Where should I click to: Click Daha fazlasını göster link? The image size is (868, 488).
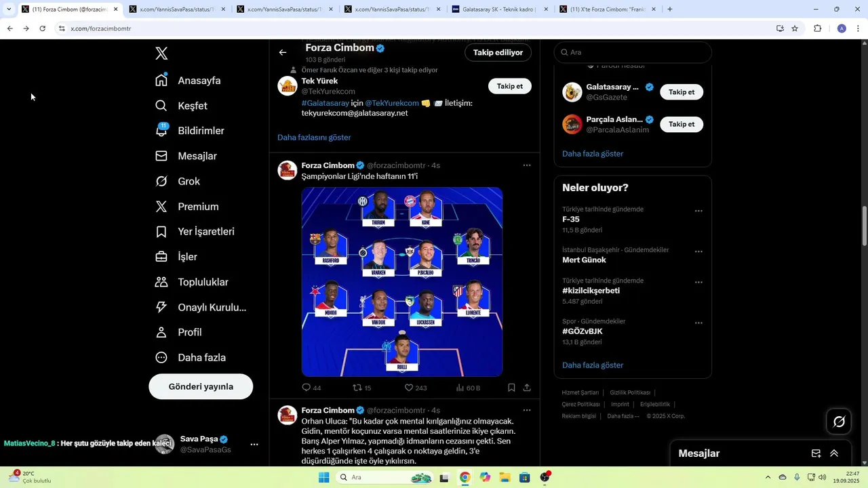[314, 137]
